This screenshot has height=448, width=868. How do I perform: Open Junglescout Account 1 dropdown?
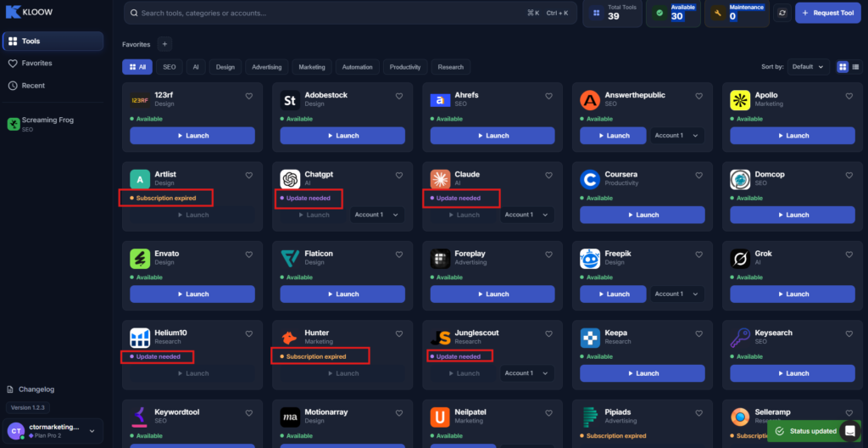pyautogui.click(x=527, y=373)
